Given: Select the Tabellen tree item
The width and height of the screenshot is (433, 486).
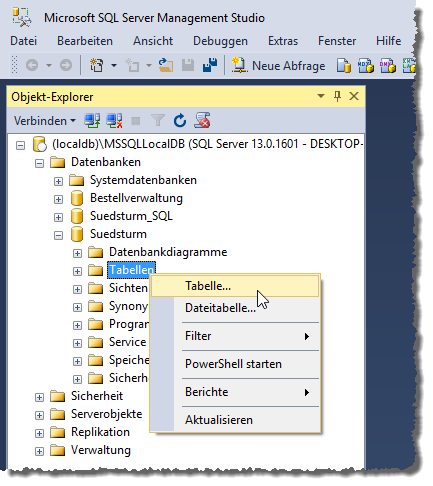Looking at the screenshot, I should tap(131, 270).
